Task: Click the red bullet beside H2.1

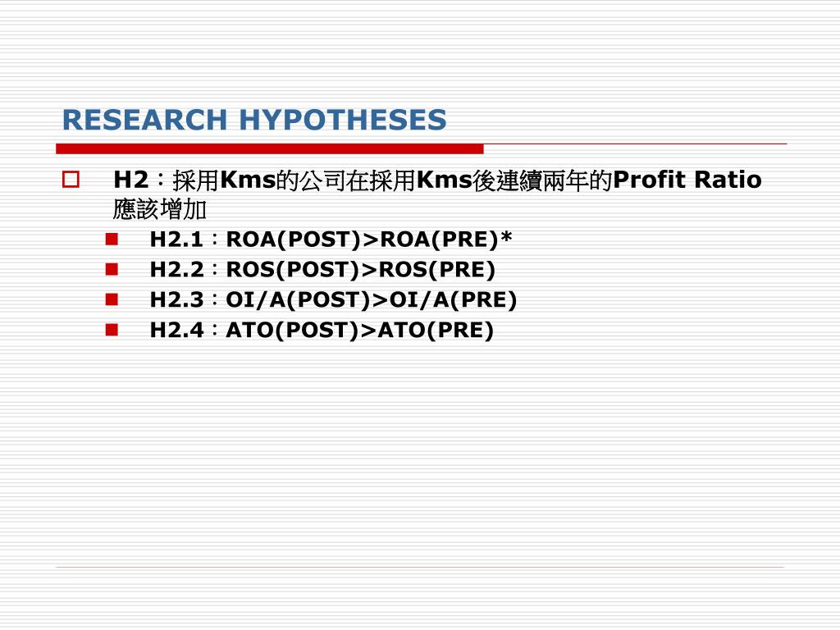Action: 112,239
